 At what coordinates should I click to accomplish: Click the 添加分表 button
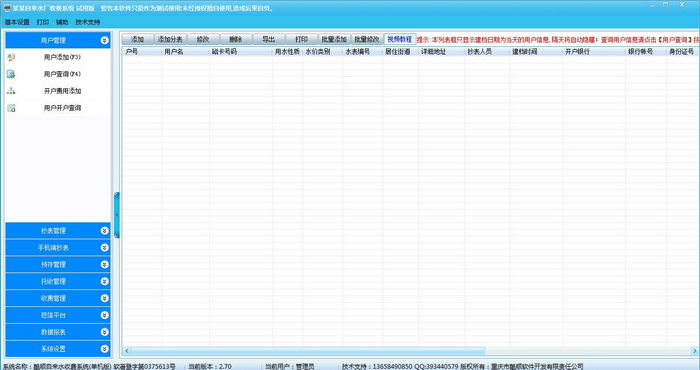(170, 39)
